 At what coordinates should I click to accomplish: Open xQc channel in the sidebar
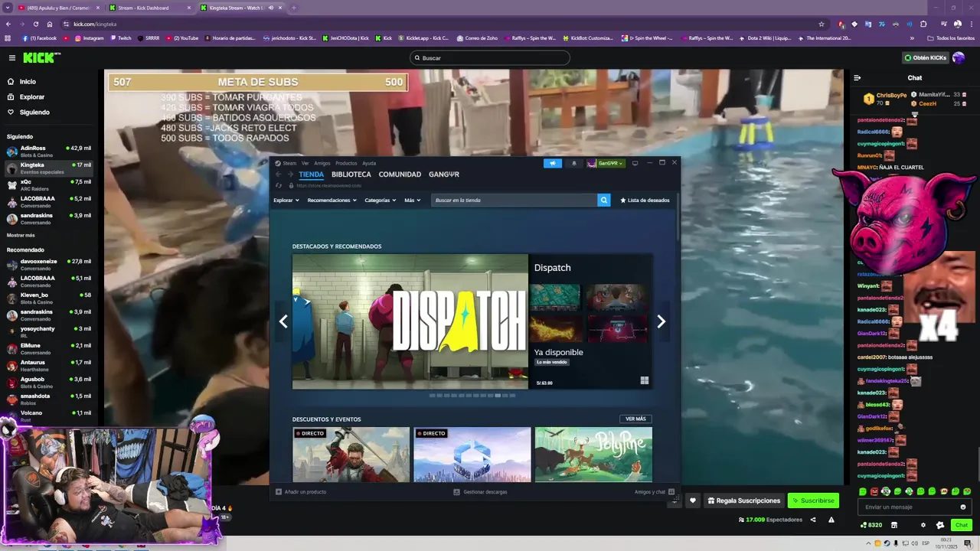49,184
